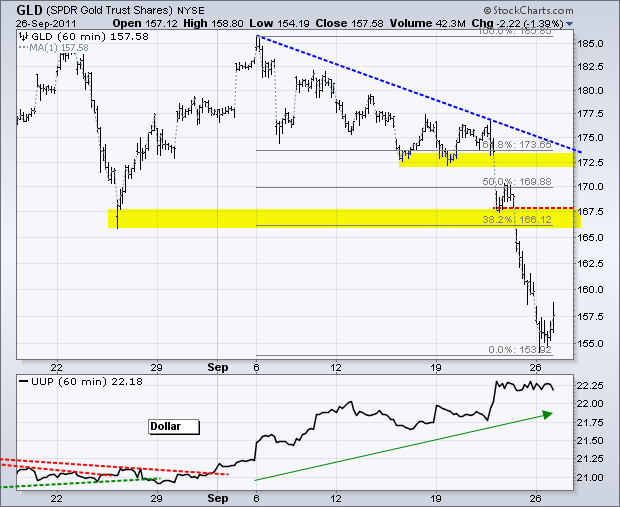Click the "GLD (60 min) 157.58" legend label
The height and width of the screenshot is (507, 620).
pos(90,37)
